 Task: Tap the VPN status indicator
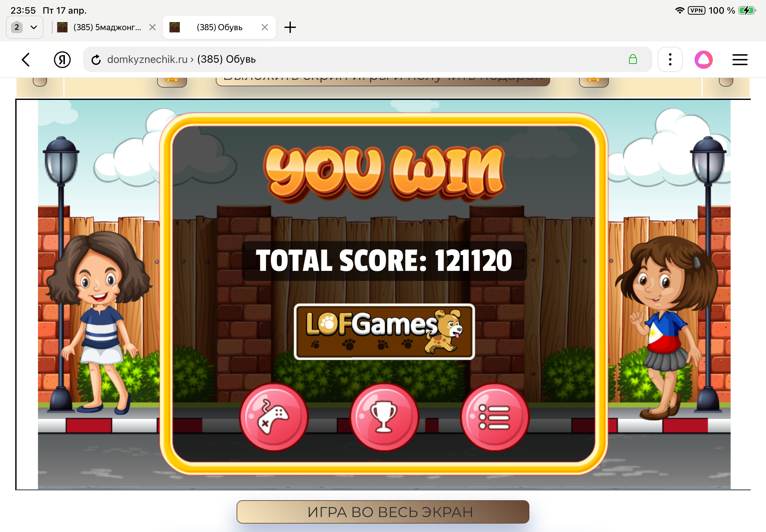coord(696,10)
